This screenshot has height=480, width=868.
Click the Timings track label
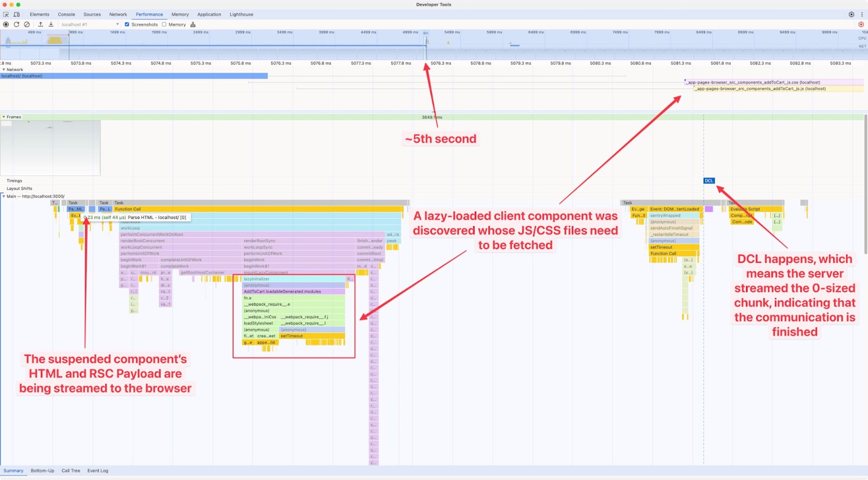click(x=15, y=181)
